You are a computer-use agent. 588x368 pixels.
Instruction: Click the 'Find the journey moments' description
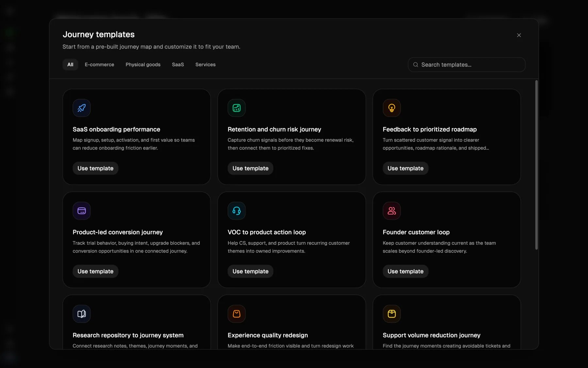point(447,346)
